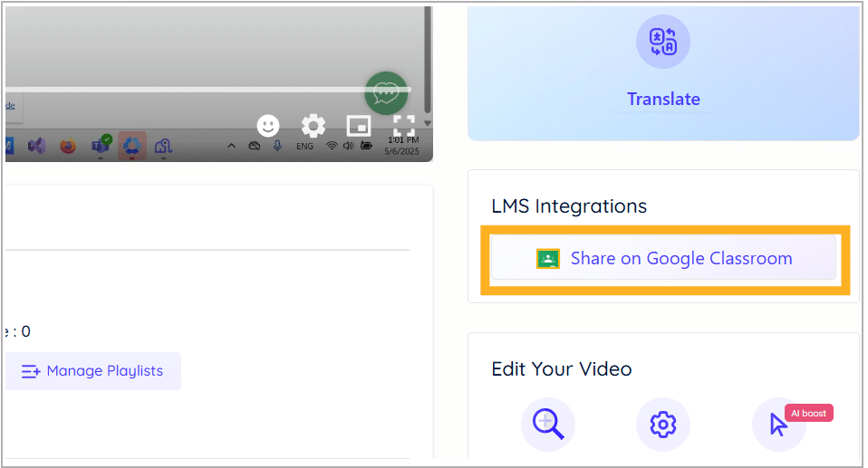
Task: Click the Edit Your Video heading
Action: [562, 369]
